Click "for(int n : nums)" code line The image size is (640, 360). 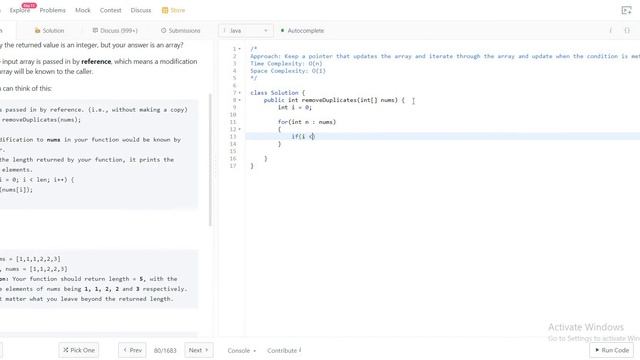point(307,122)
